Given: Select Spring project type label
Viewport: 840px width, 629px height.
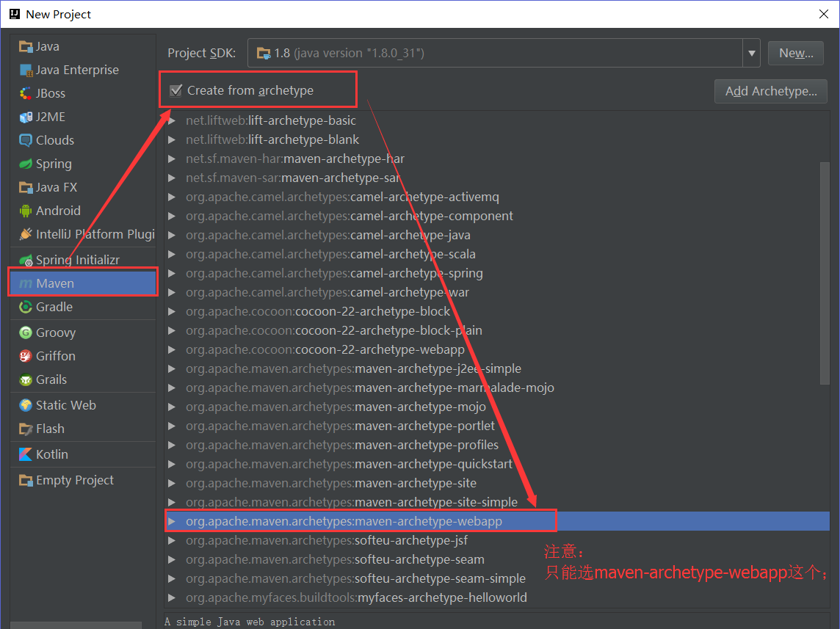Looking at the screenshot, I should click(x=54, y=164).
